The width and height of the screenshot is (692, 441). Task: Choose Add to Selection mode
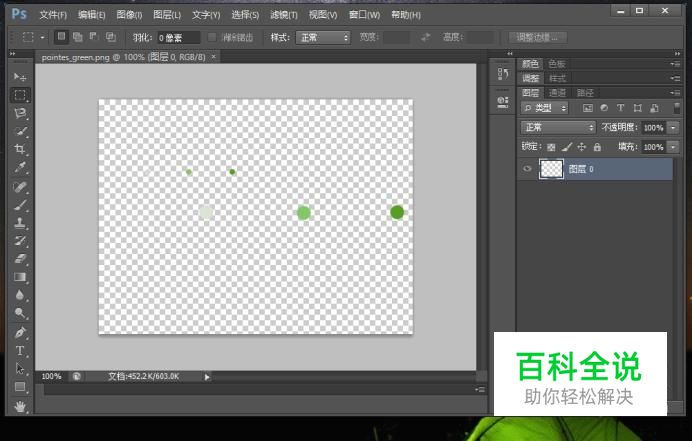(78, 37)
